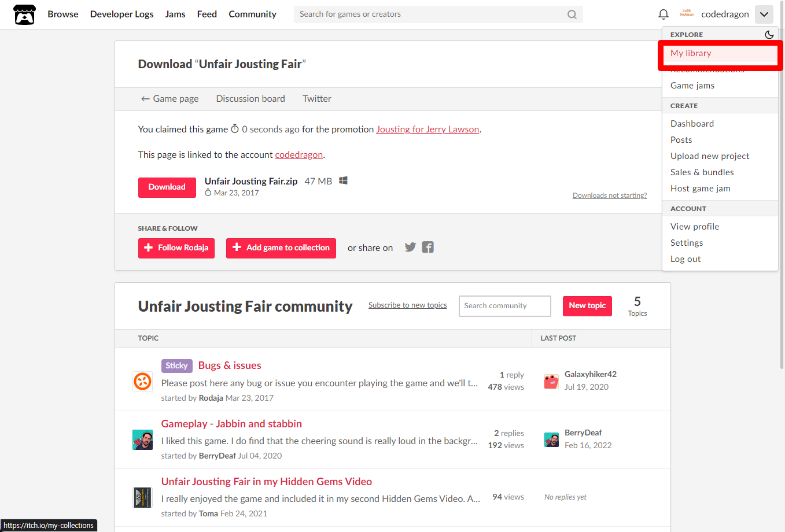Screen dimensions: 785x532
Task: Click Follow Rodaja button
Action: pos(176,248)
